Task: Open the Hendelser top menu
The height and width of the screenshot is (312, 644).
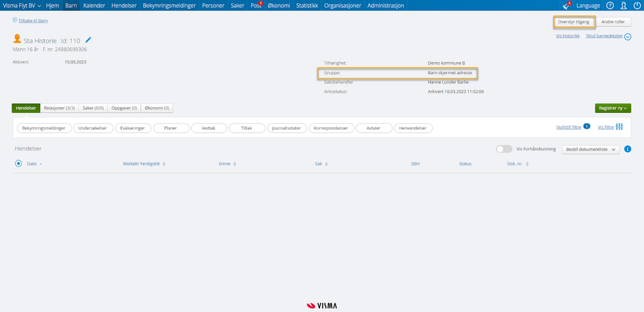Action: coord(124,6)
